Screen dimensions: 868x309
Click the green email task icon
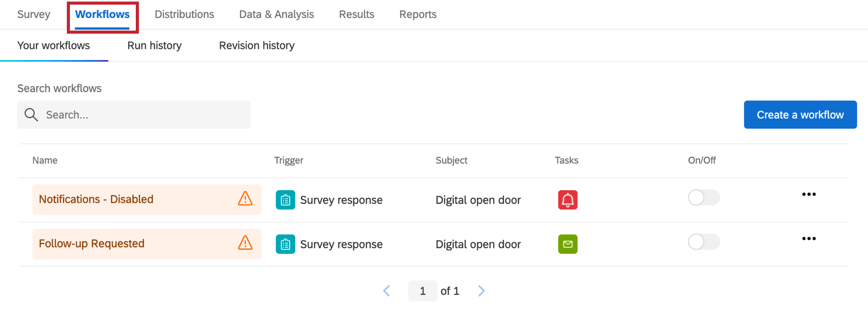click(567, 244)
